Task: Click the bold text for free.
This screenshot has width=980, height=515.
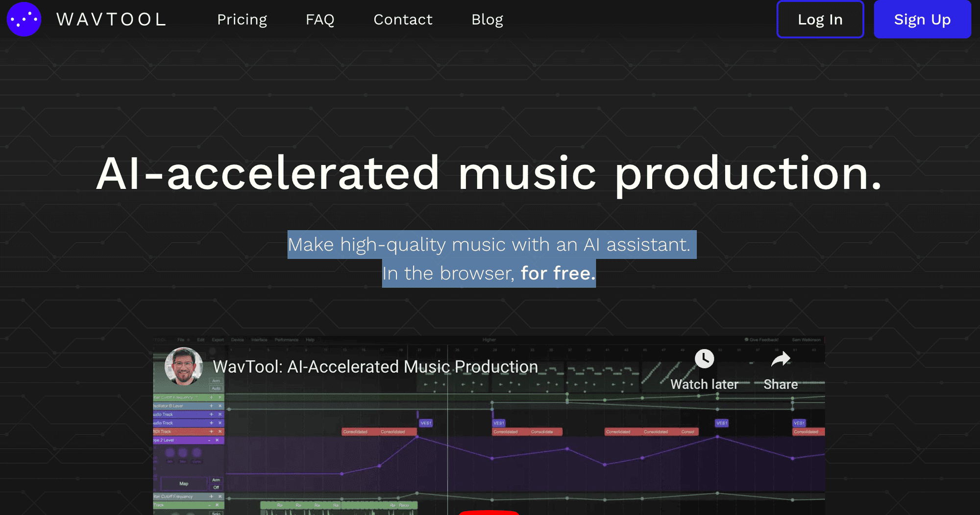Action: (558, 273)
